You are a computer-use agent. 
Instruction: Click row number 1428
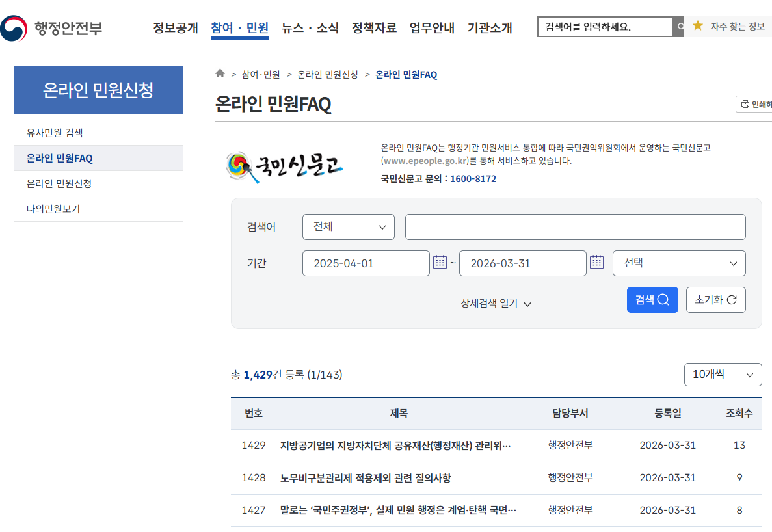pyautogui.click(x=254, y=478)
